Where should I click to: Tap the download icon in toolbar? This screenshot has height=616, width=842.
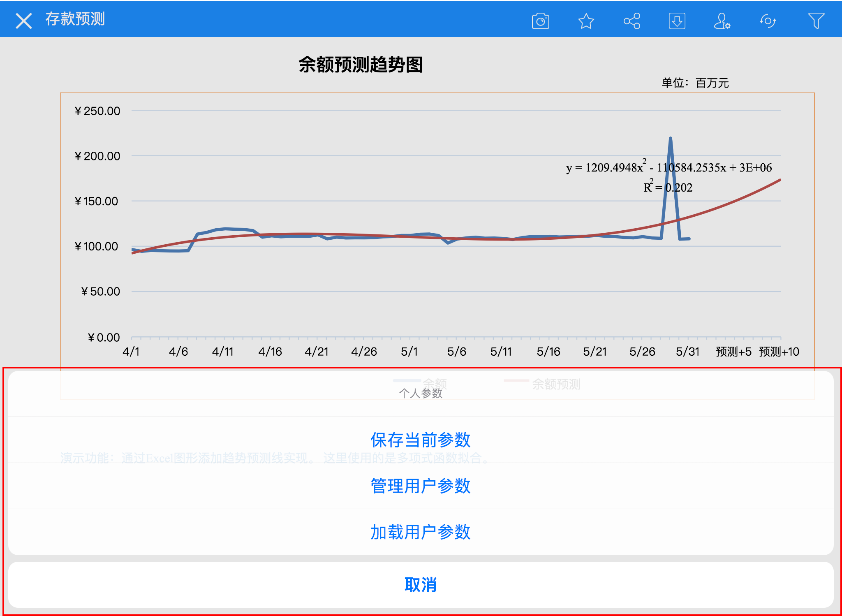click(677, 21)
